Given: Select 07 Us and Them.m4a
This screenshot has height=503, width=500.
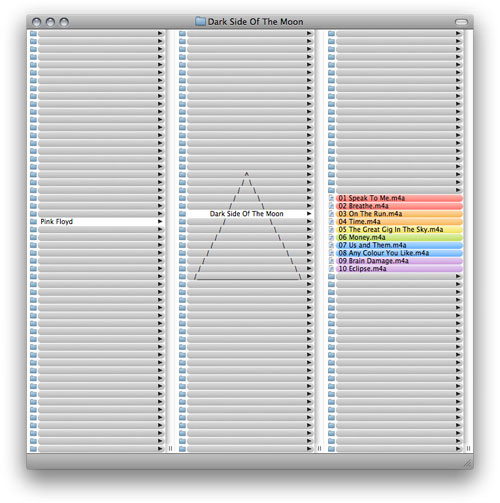Looking at the screenshot, I should pyautogui.click(x=399, y=245).
